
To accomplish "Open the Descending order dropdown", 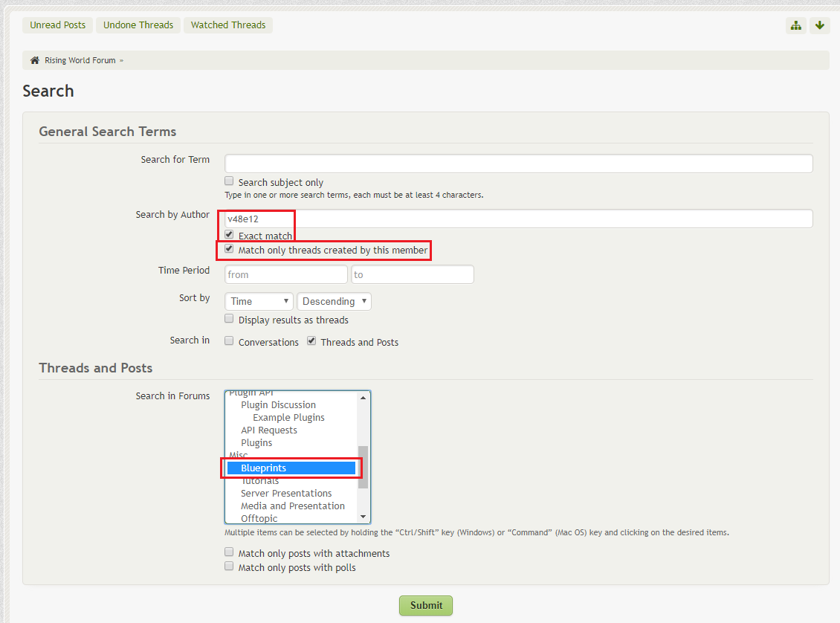I will [335, 301].
